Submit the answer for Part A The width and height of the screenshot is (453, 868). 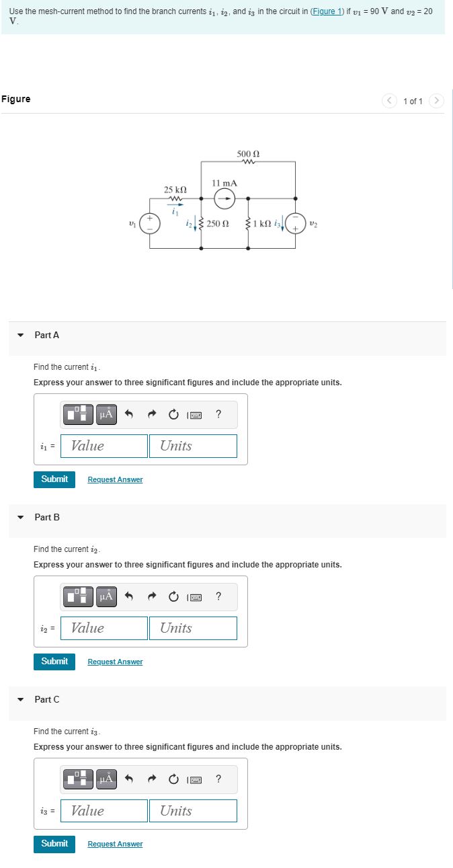tap(54, 479)
